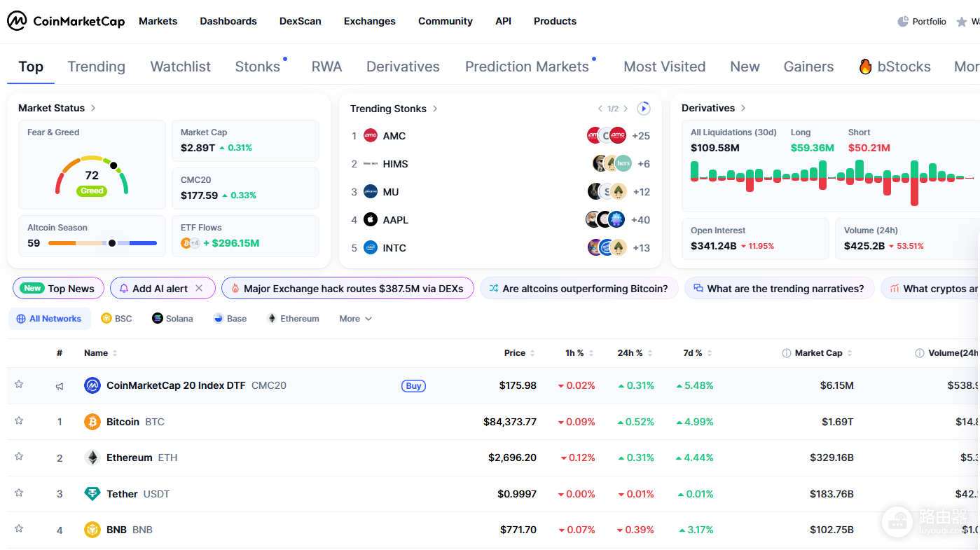The height and width of the screenshot is (550, 980).
Task: Click the Buy button for CMC20
Action: pos(414,385)
